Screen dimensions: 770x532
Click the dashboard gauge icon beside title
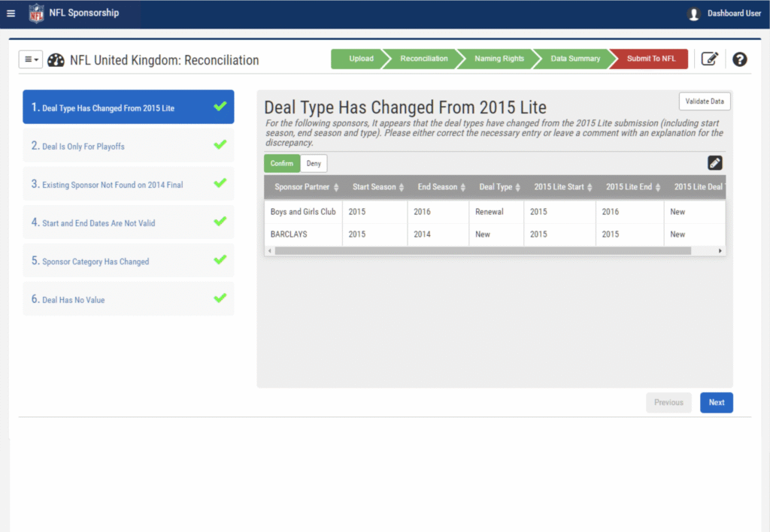click(56, 61)
